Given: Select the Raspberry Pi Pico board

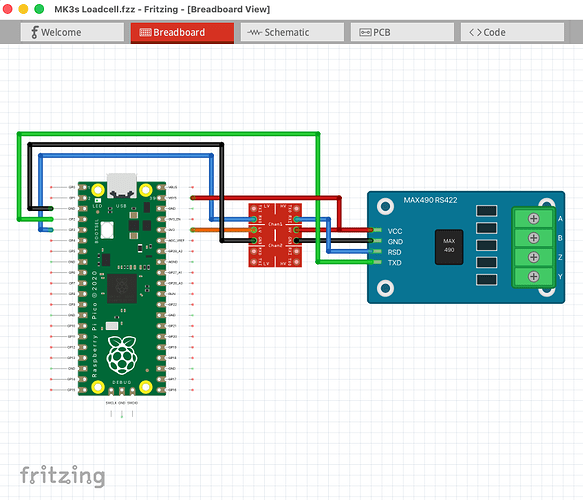Looking at the screenshot, I should point(122,288).
